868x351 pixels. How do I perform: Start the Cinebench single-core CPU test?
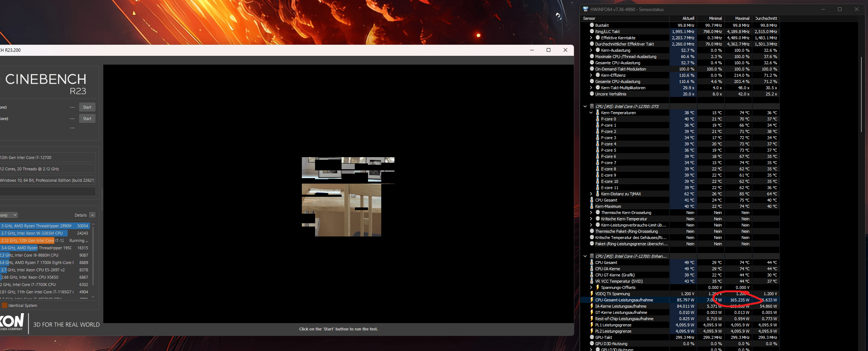pyautogui.click(x=87, y=119)
